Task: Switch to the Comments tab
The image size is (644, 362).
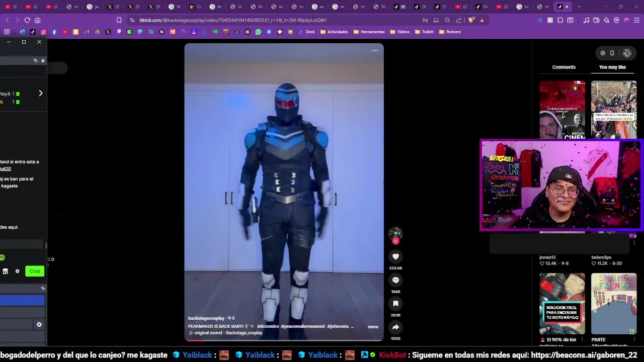Action: tap(563, 67)
